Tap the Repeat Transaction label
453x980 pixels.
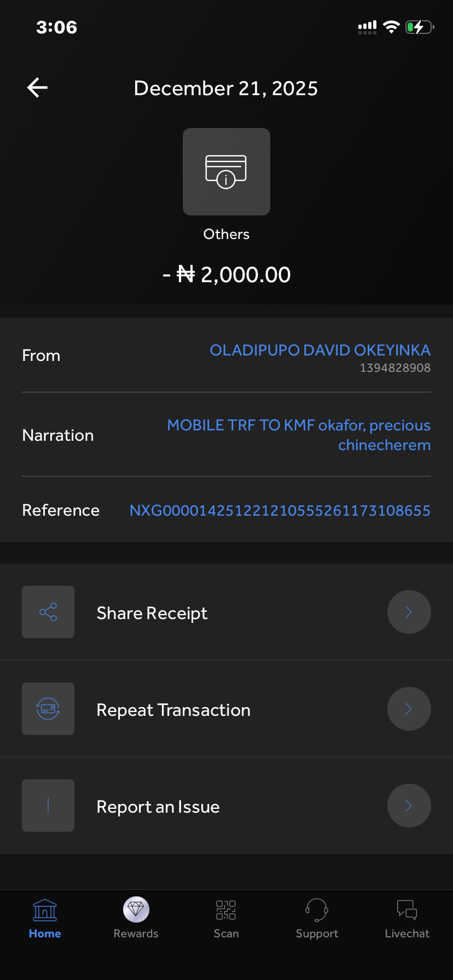pos(173,710)
